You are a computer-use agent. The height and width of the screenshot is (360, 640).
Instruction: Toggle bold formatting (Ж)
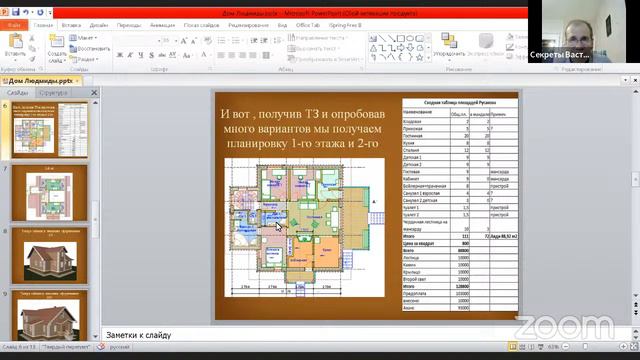120,55
